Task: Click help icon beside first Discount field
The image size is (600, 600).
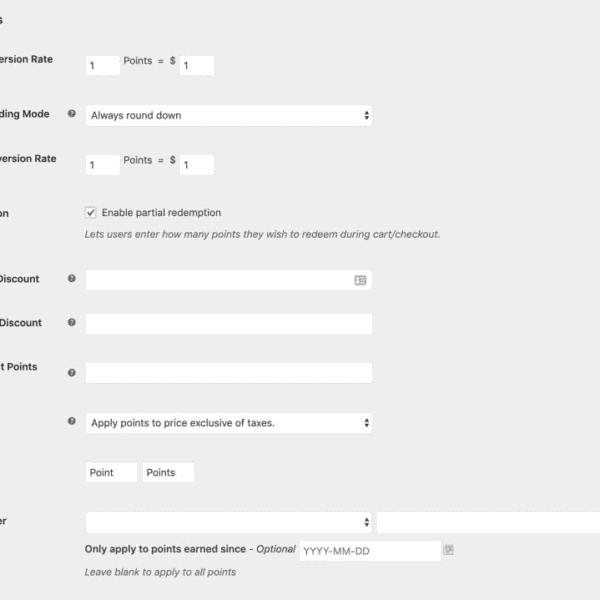Action: click(x=72, y=278)
